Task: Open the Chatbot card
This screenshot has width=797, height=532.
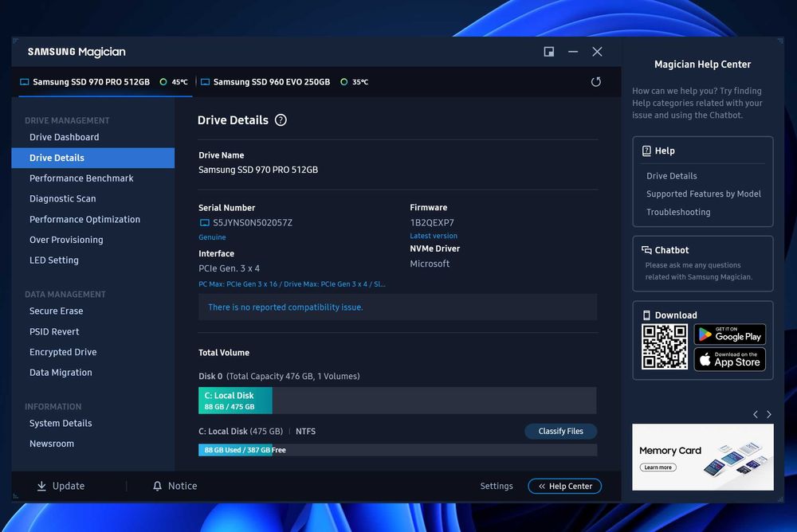Action: 703,264
